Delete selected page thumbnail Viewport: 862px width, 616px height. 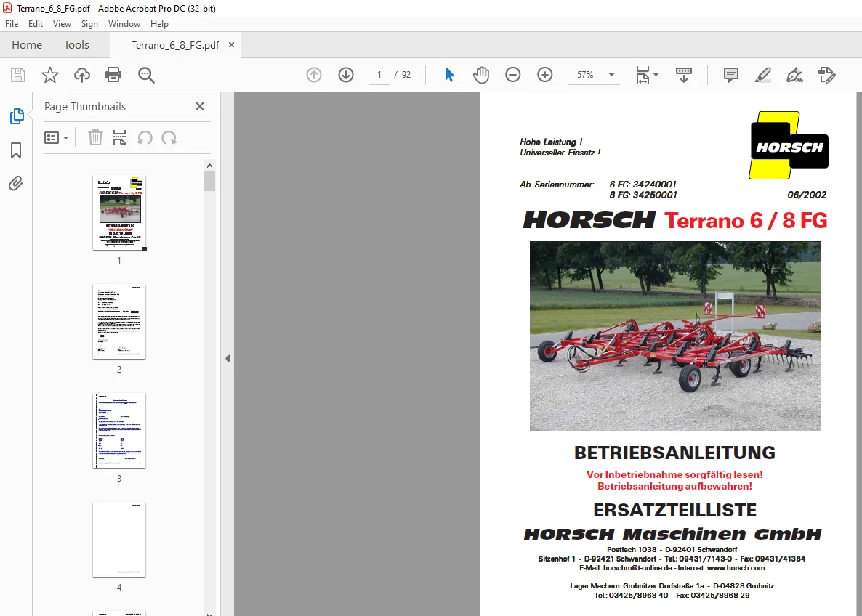(96, 137)
